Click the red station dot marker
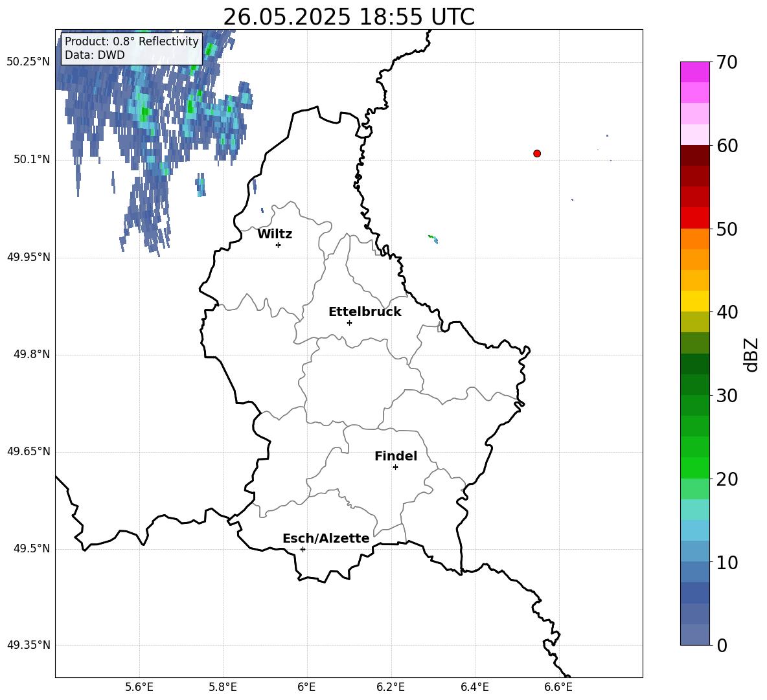This screenshot has width=767, height=700. (x=537, y=153)
